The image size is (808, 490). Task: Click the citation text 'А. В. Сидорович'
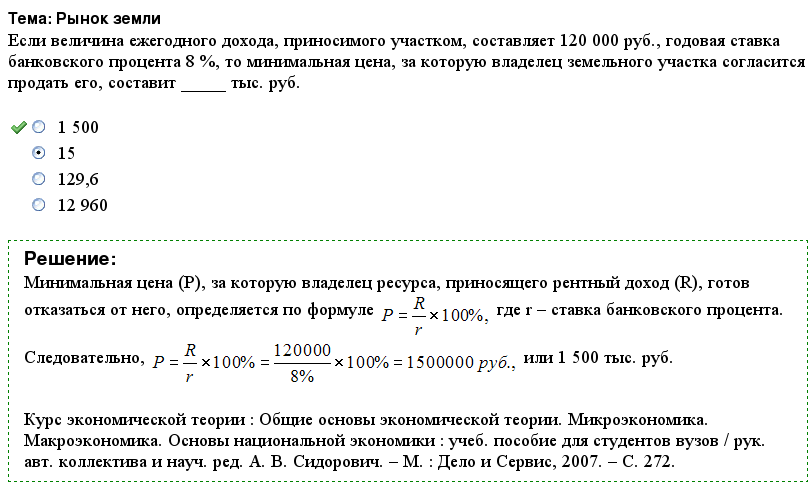tap(316, 462)
